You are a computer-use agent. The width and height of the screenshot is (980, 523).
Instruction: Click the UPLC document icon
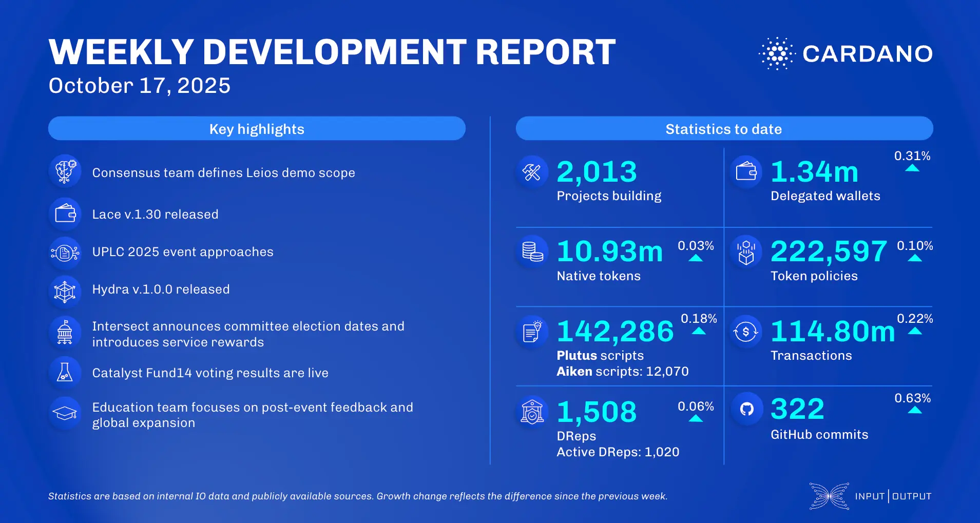(x=65, y=251)
